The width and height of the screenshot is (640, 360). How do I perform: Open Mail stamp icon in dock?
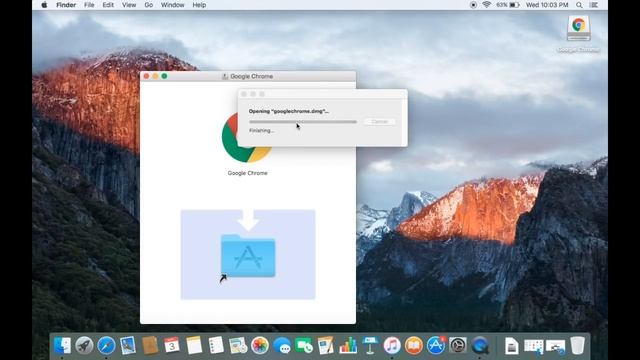click(x=128, y=346)
